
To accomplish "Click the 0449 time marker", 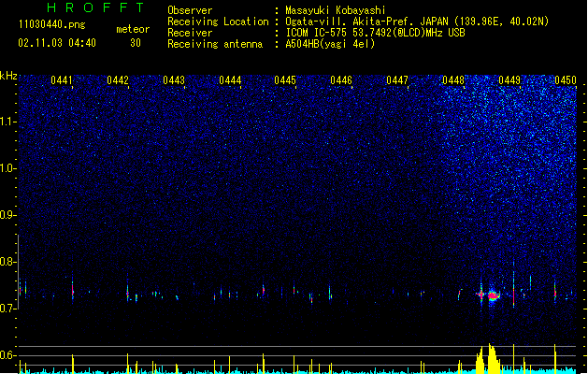I will click(509, 80).
